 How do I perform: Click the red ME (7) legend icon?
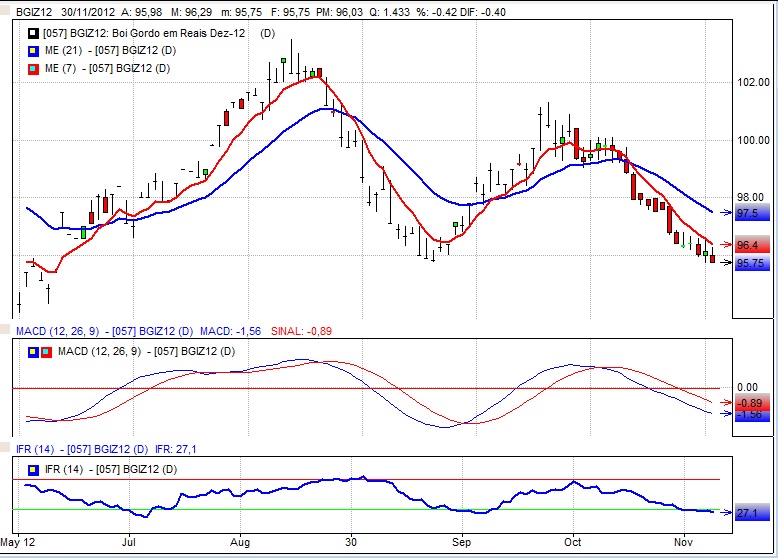click(x=33, y=68)
